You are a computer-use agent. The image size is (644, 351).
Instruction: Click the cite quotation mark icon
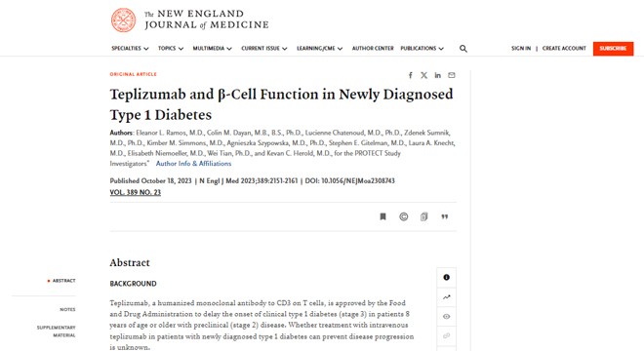pyautogui.click(x=444, y=216)
